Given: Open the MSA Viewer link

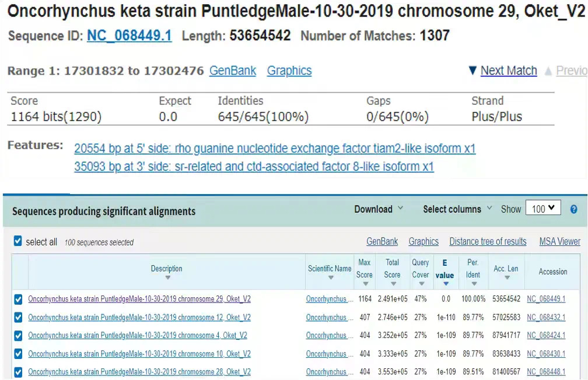Looking at the screenshot, I should [x=559, y=242].
